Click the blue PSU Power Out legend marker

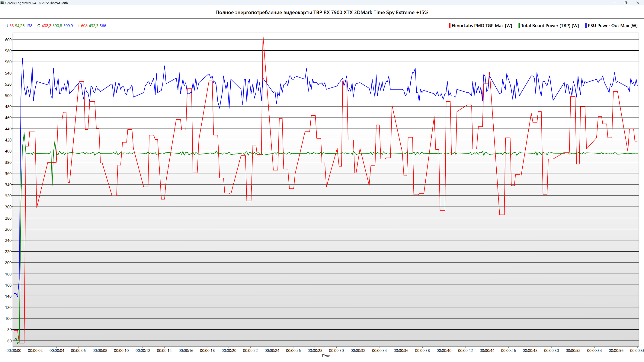point(586,26)
